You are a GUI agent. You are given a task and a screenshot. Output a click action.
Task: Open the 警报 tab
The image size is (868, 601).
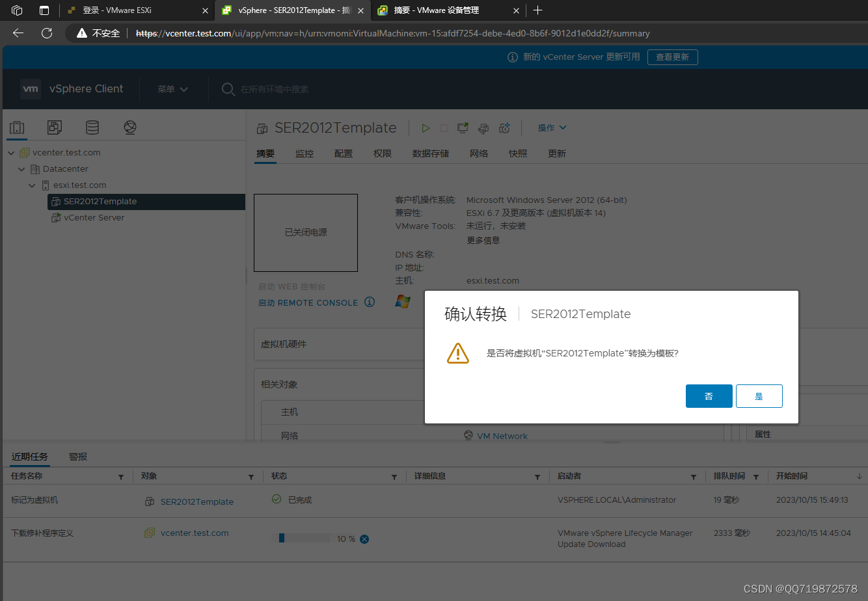(x=78, y=457)
